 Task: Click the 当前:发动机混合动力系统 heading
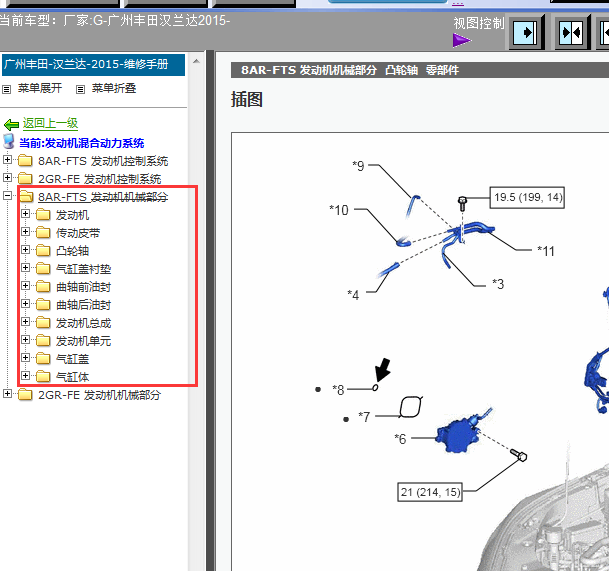82,143
